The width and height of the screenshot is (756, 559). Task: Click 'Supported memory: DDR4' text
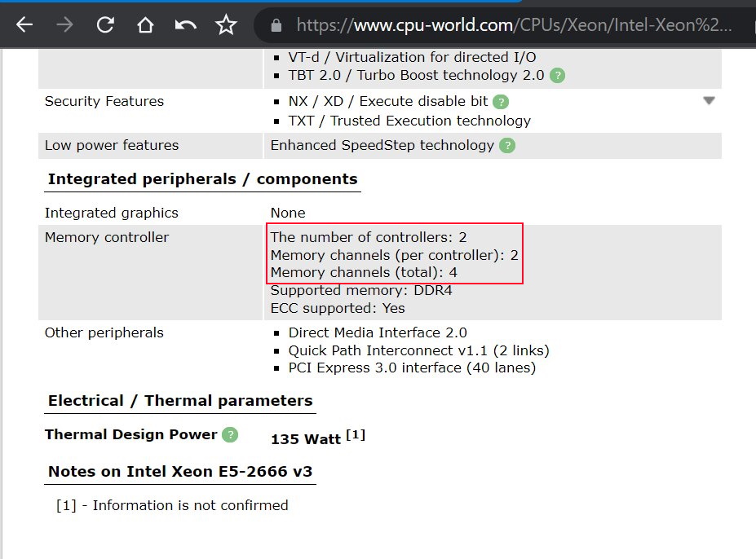[361, 290]
